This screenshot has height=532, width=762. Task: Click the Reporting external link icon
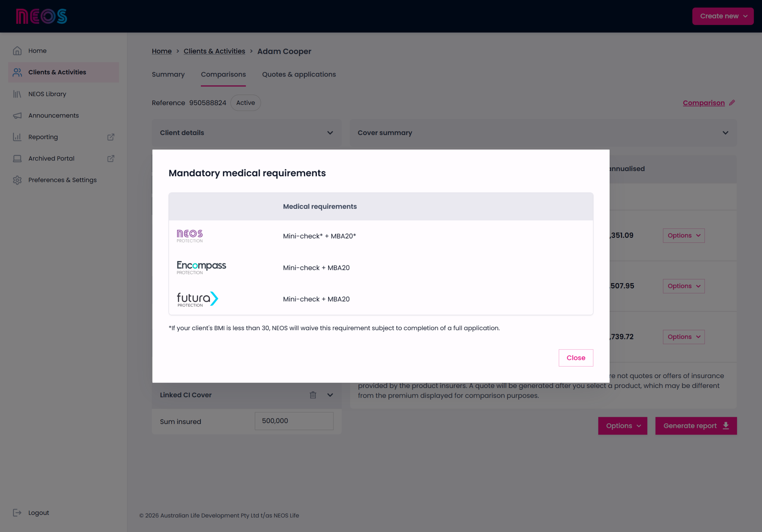point(111,137)
